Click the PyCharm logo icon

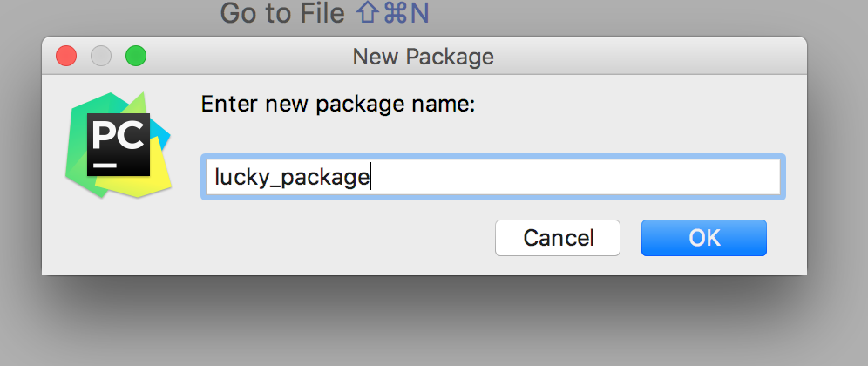click(x=118, y=144)
